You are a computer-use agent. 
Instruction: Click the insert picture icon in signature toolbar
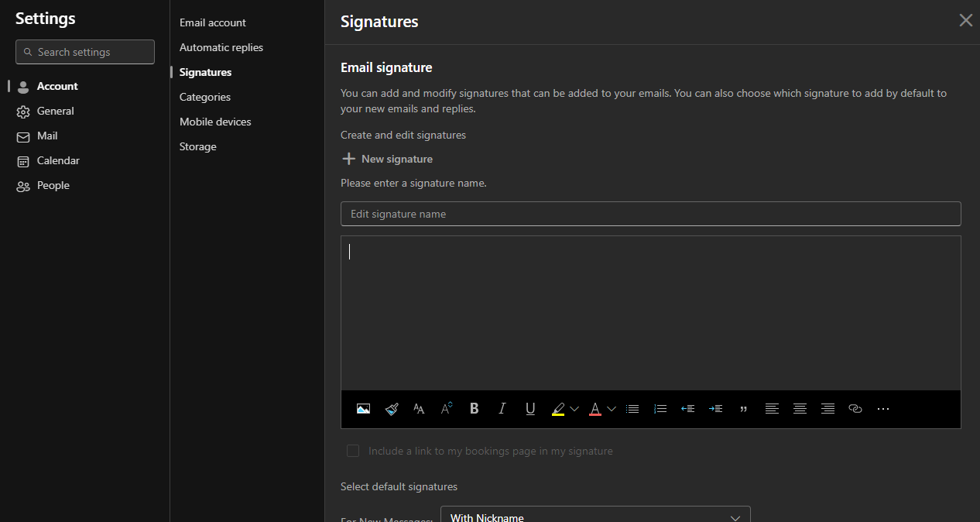coord(363,409)
